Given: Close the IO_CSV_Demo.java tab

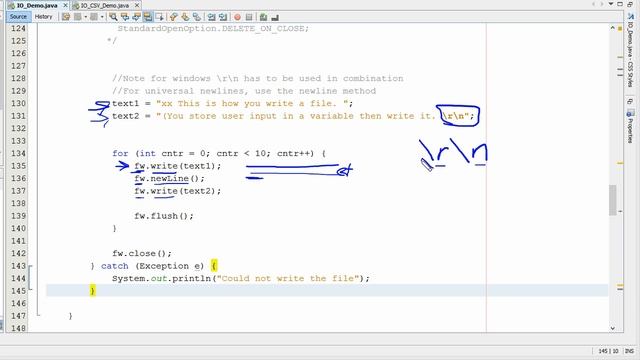Looking at the screenshot, I should point(137,5).
